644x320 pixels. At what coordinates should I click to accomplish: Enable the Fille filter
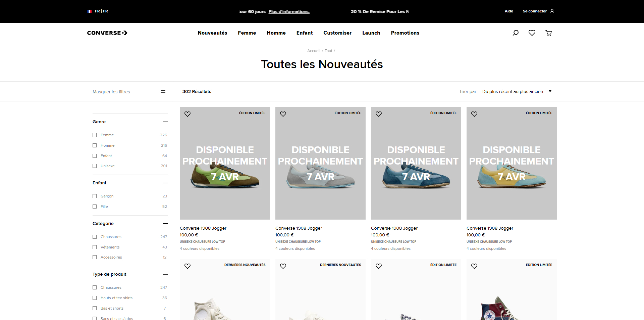click(95, 207)
